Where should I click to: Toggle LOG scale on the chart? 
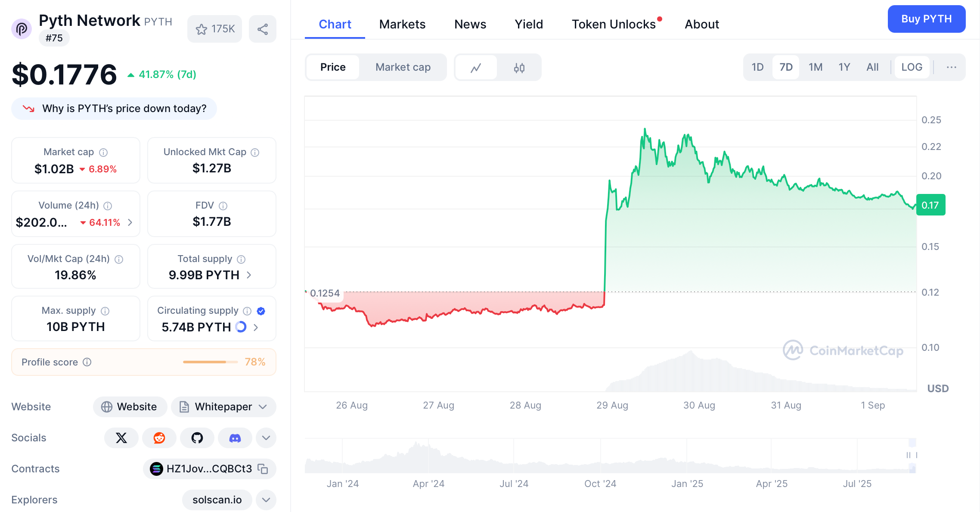(x=912, y=67)
